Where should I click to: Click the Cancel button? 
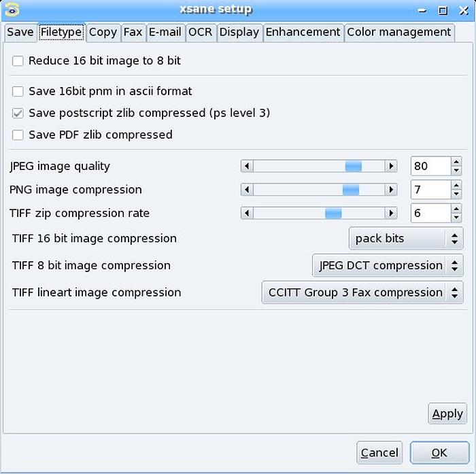pos(379,453)
